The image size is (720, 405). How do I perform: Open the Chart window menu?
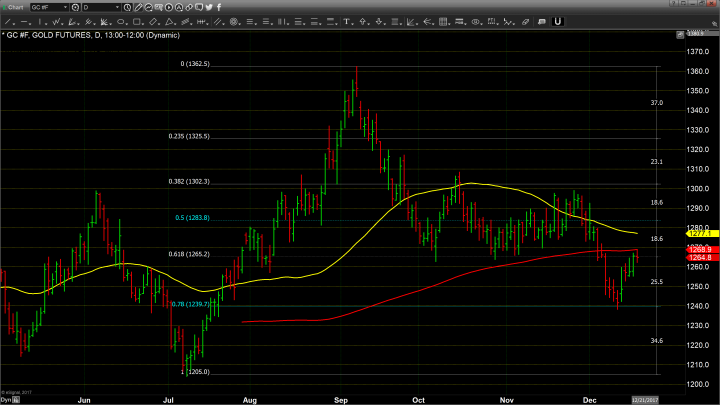point(14,7)
